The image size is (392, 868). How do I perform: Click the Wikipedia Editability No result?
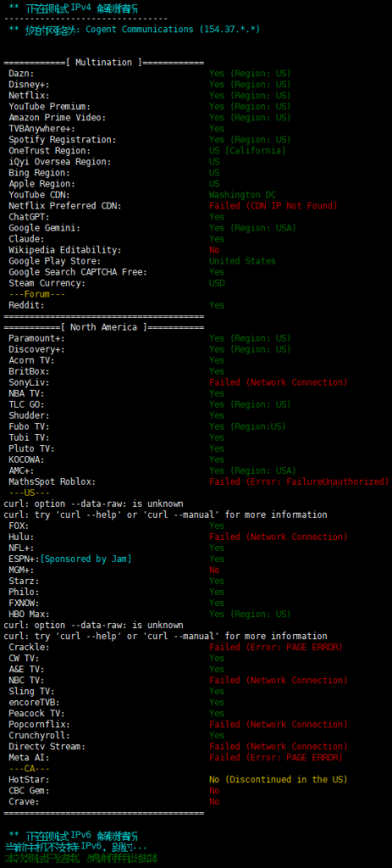point(214,250)
